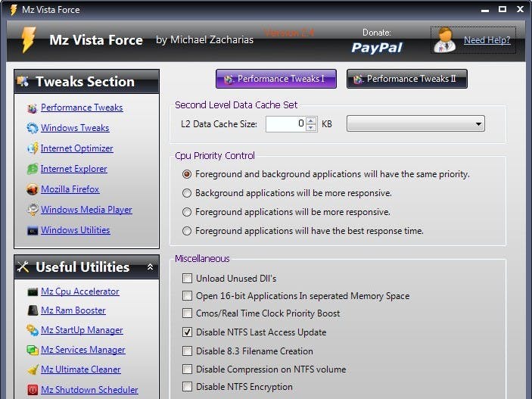Launch Mz Ultimate Cleaner link
532x399 pixels.
click(x=81, y=369)
